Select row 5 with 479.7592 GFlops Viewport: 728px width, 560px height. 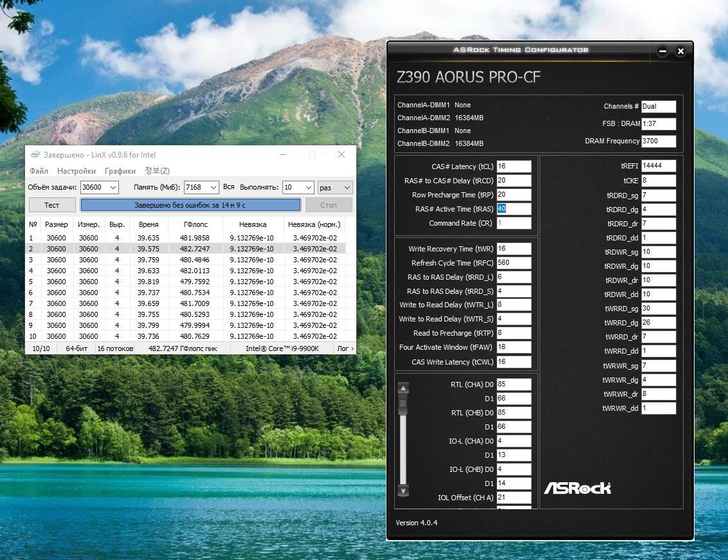click(185, 282)
